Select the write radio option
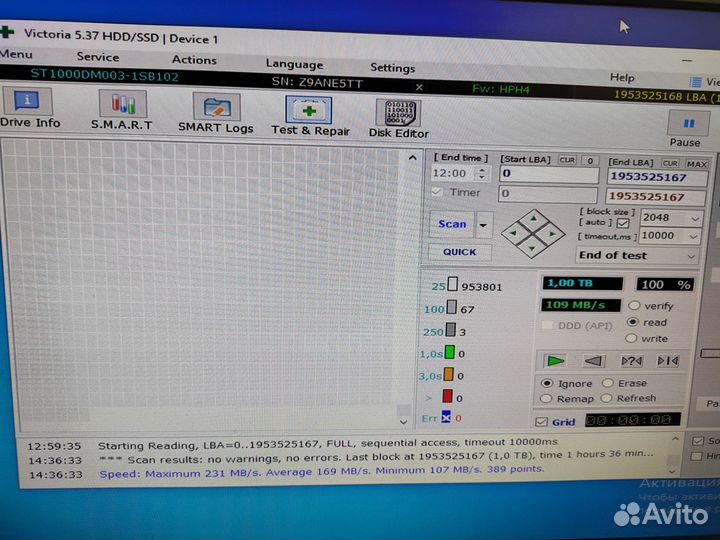This screenshot has width=720, height=540. point(631,338)
